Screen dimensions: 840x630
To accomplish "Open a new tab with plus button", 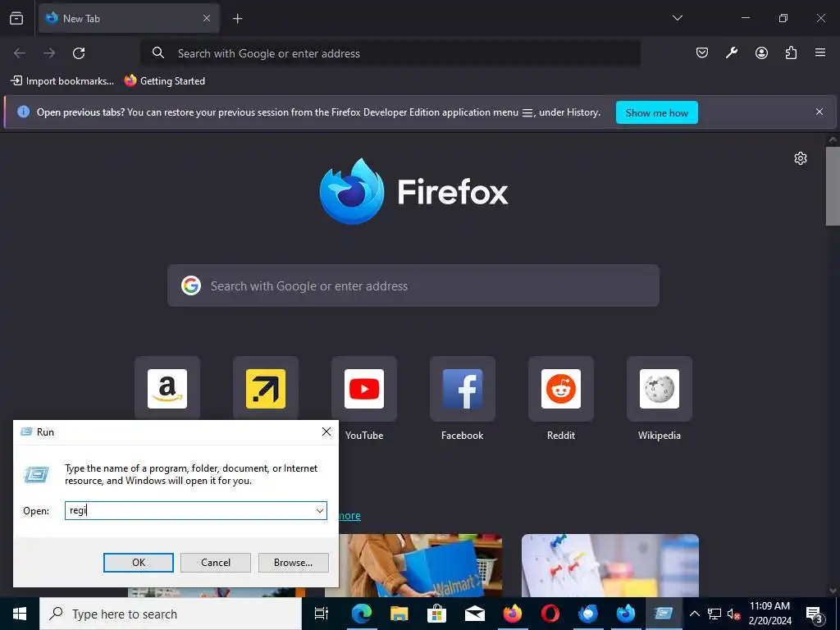I will 237,19.
